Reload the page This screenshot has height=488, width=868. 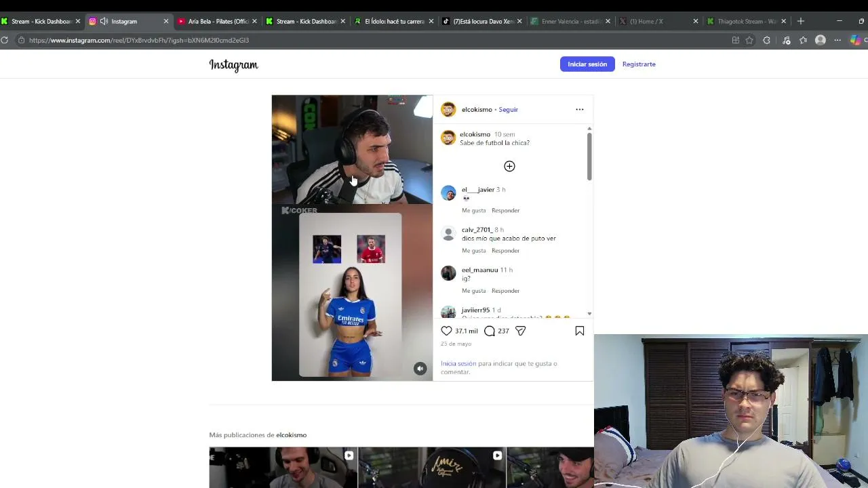point(5,40)
